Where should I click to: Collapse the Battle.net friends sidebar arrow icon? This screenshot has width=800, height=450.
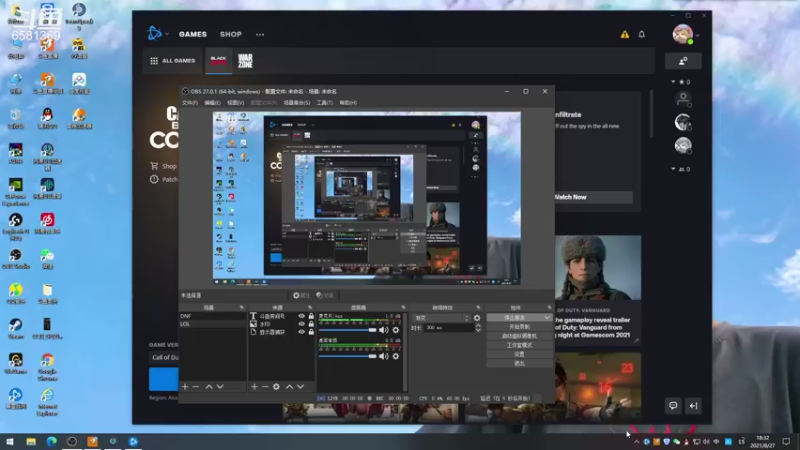point(693,406)
